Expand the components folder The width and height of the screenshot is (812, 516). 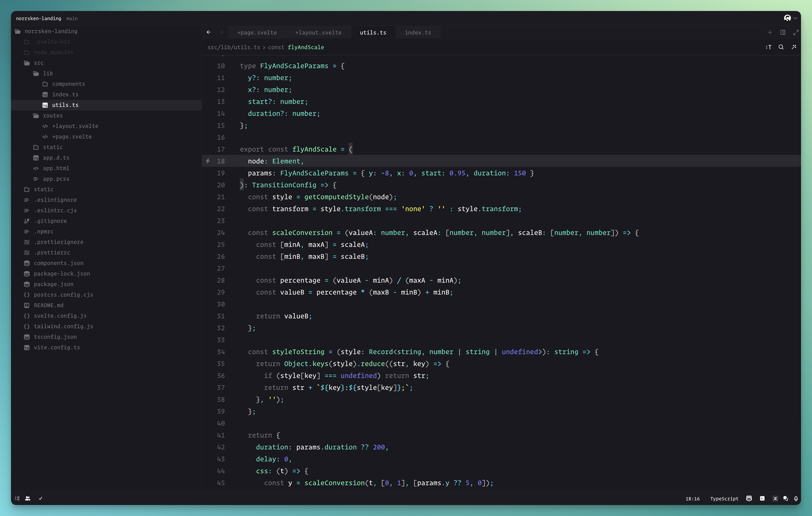[106, 84]
